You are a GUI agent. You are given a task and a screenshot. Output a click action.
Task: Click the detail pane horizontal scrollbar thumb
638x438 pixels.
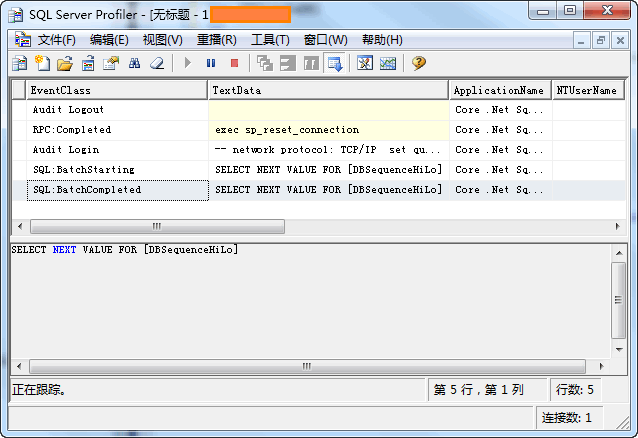point(307,366)
